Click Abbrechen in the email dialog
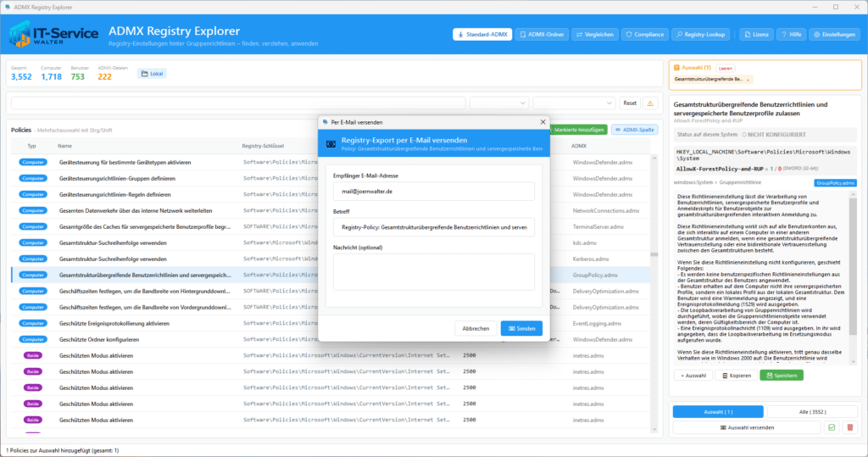868x457 pixels. [476, 328]
